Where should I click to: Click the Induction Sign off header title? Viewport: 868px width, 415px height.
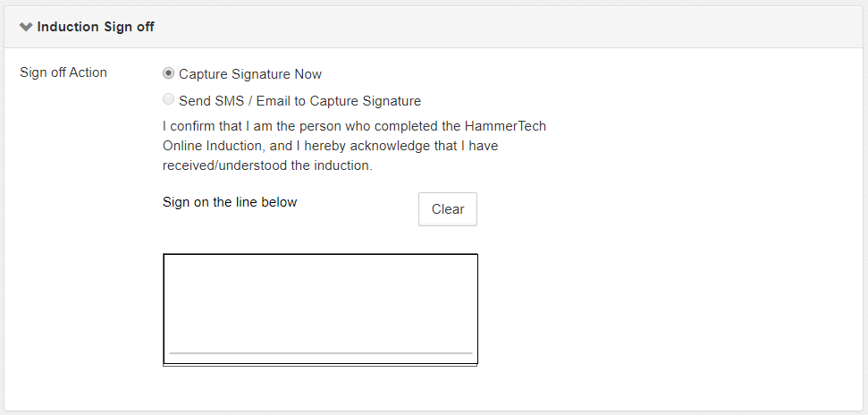[96, 27]
